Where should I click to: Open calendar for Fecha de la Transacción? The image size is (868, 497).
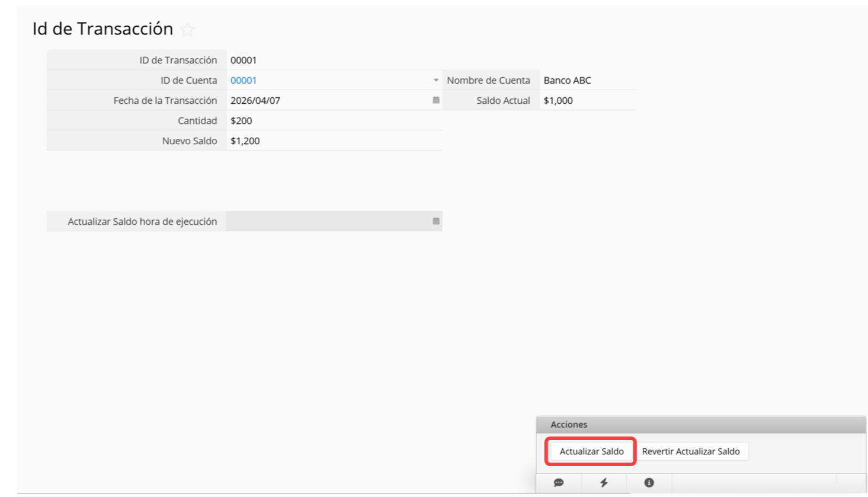click(x=436, y=100)
